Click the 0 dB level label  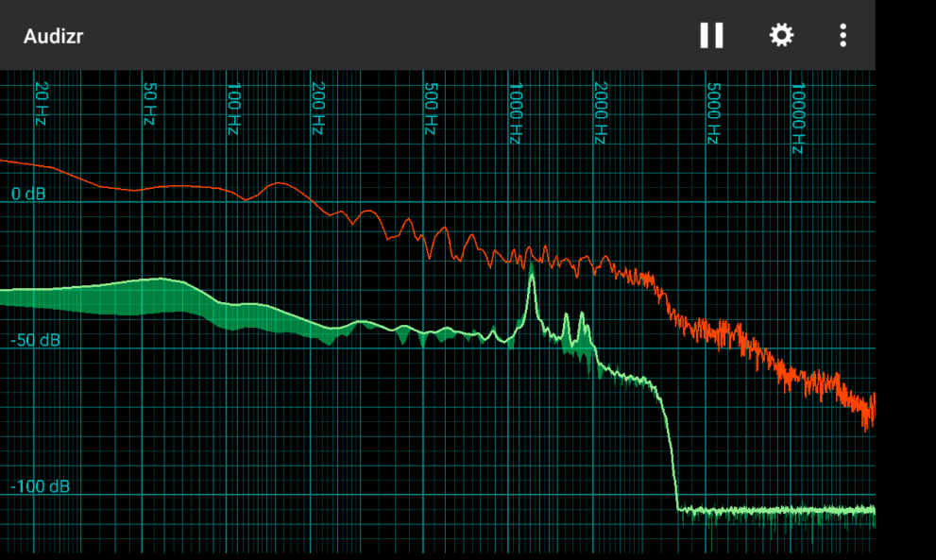click(28, 195)
